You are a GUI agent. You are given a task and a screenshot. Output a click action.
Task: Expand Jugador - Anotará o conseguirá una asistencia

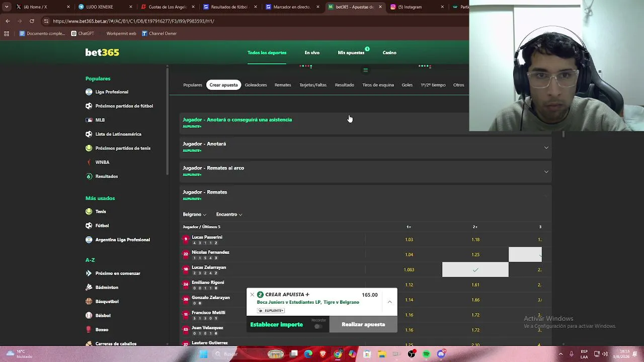click(366, 122)
